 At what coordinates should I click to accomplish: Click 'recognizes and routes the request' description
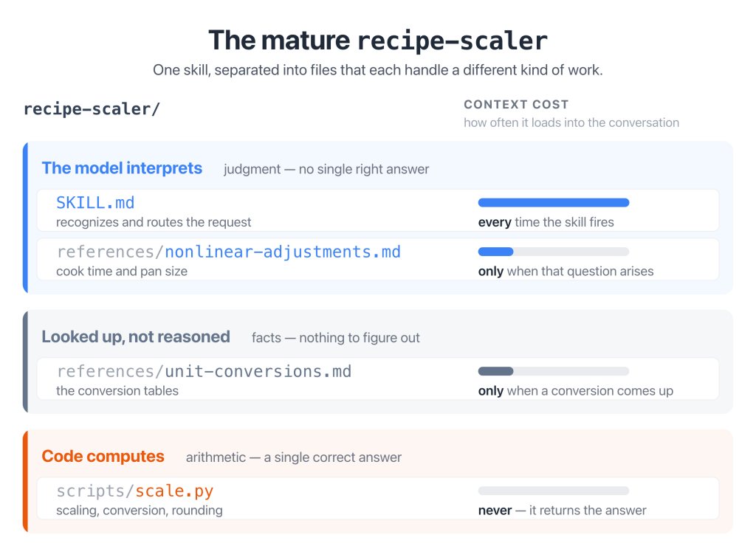tap(154, 222)
